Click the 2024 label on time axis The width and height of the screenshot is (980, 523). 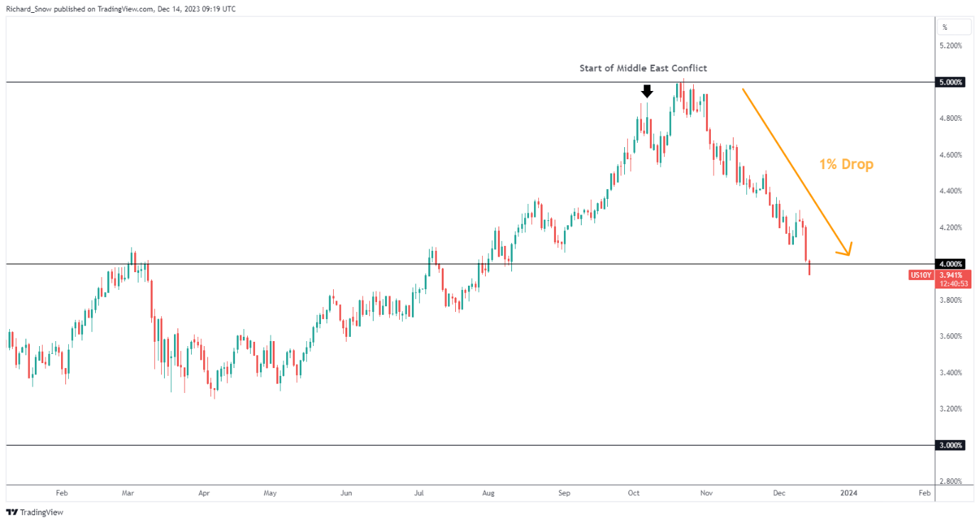pyautogui.click(x=848, y=492)
